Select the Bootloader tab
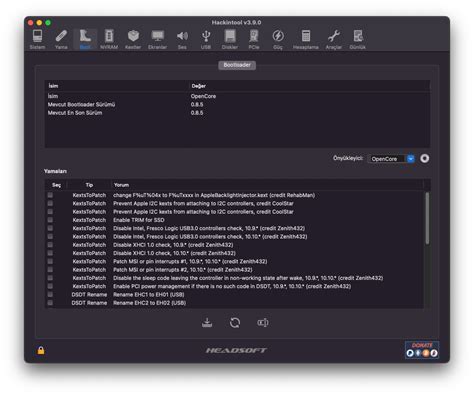Viewport: 474px width, 395px height. coord(237,65)
